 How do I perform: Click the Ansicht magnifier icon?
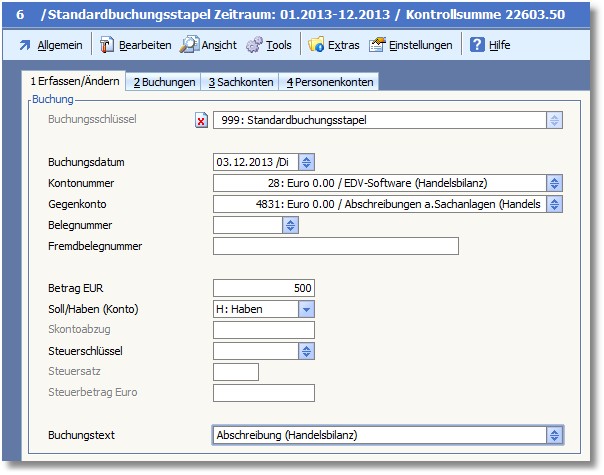pyautogui.click(x=190, y=45)
